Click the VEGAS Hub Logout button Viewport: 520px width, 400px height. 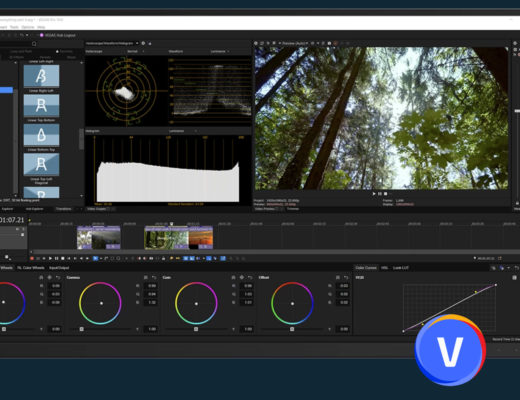(x=58, y=35)
